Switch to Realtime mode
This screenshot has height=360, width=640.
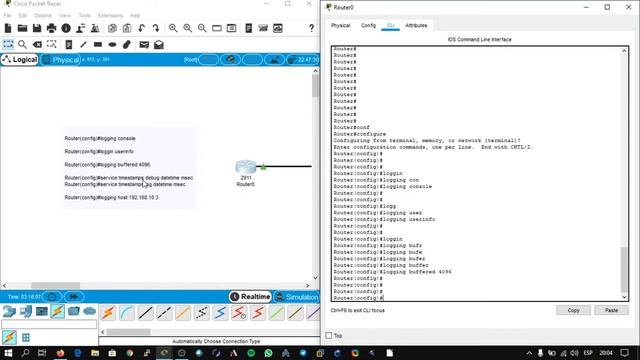(250, 297)
